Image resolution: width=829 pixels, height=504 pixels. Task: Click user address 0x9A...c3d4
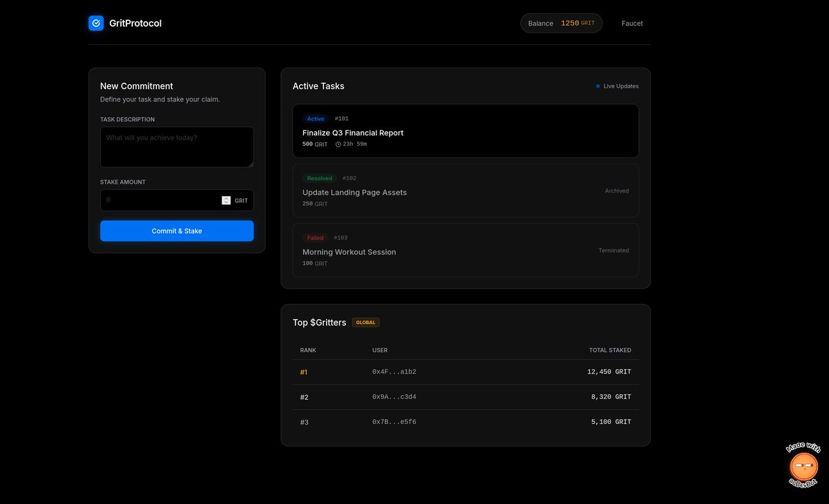point(394,397)
